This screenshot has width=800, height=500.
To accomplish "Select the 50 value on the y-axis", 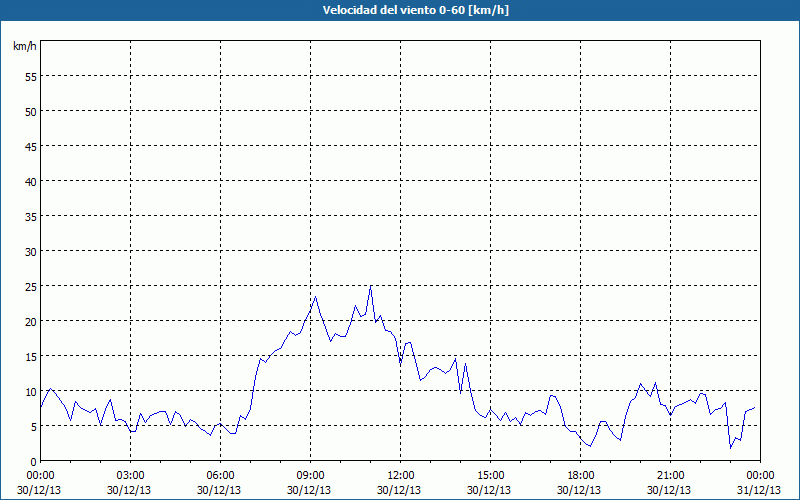I will [x=31, y=111].
